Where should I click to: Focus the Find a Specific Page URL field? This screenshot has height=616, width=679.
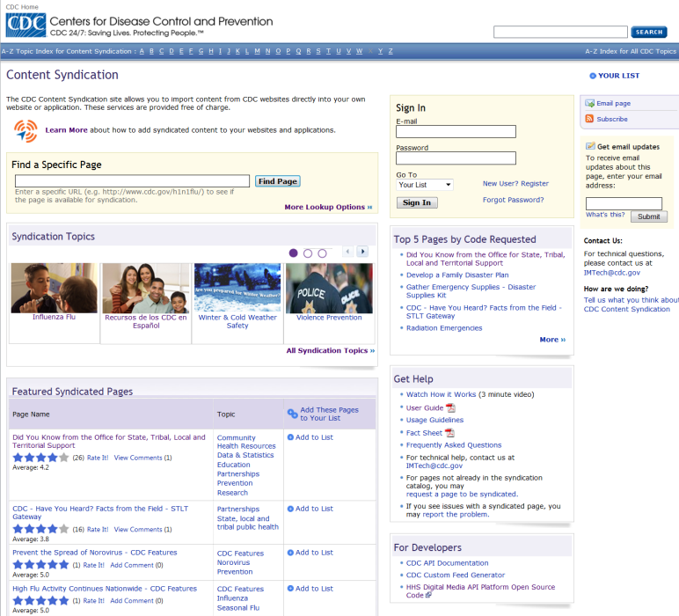(132, 181)
